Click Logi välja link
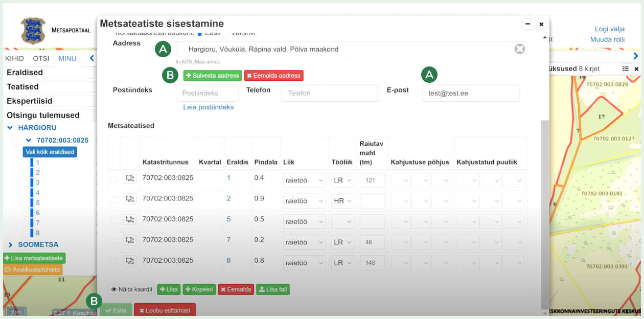Screen dimensions: 644x319 tap(610, 29)
